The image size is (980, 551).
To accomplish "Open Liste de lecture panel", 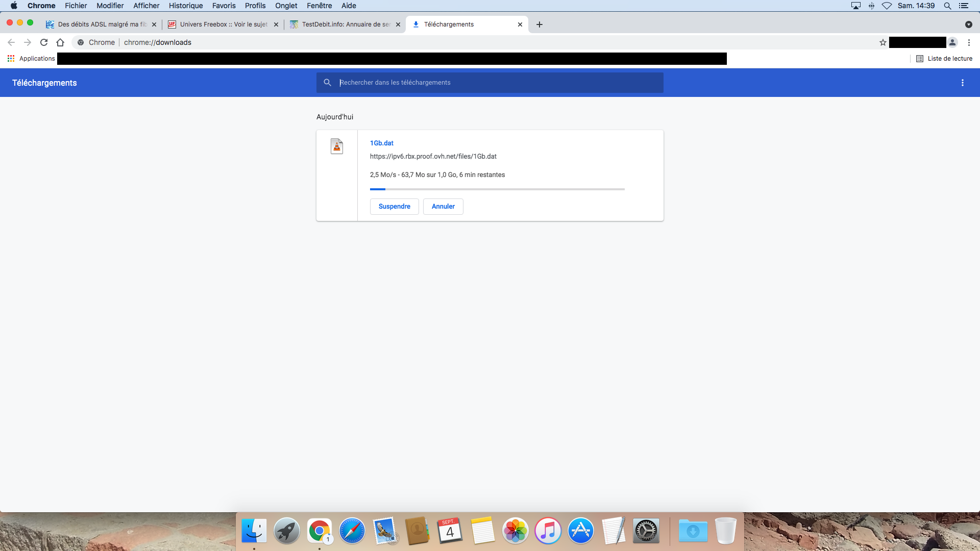I will 944,59.
